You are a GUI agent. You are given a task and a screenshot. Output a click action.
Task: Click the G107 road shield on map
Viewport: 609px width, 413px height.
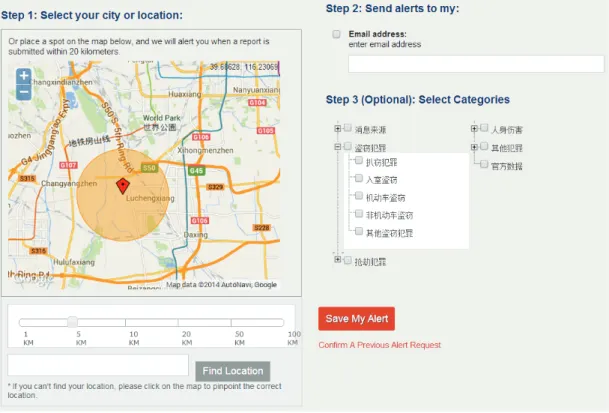coord(68,165)
